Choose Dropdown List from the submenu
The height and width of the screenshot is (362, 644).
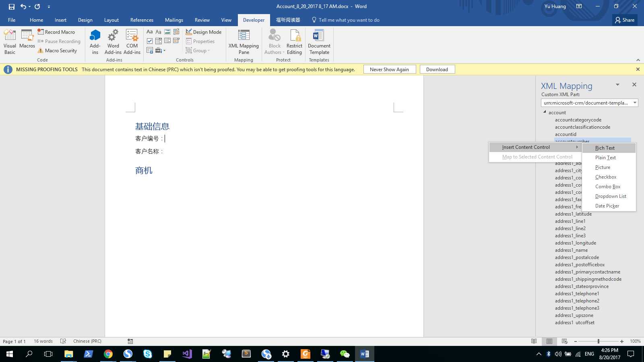(609, 196)
